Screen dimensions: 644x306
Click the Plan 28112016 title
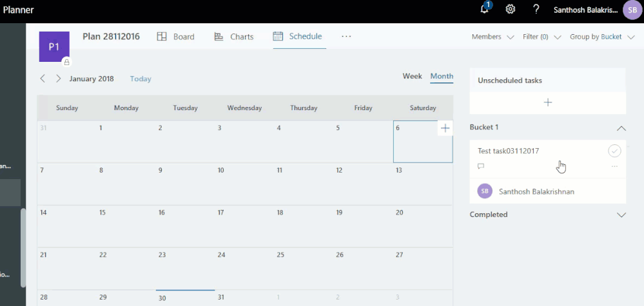point(111,37)
